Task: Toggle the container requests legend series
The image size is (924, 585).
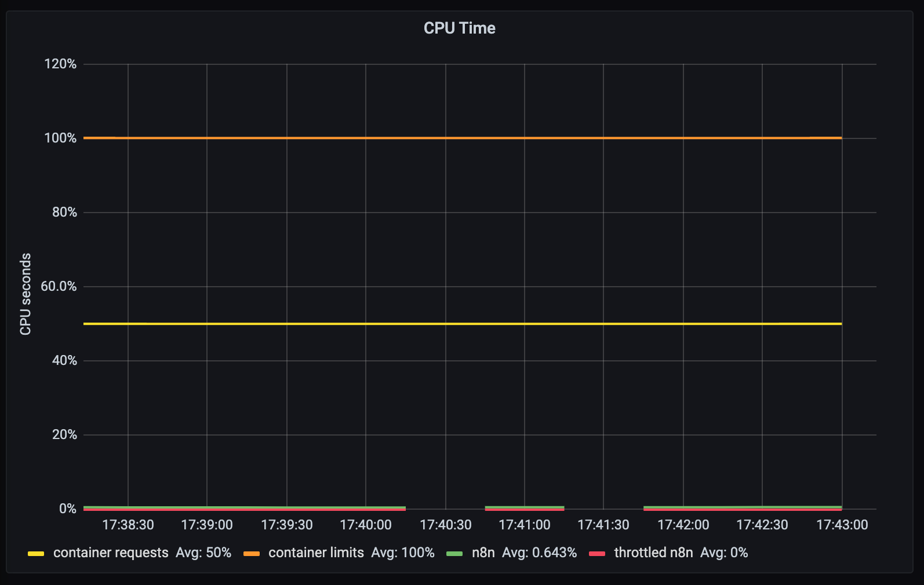Action: click(x=111, y=553)
